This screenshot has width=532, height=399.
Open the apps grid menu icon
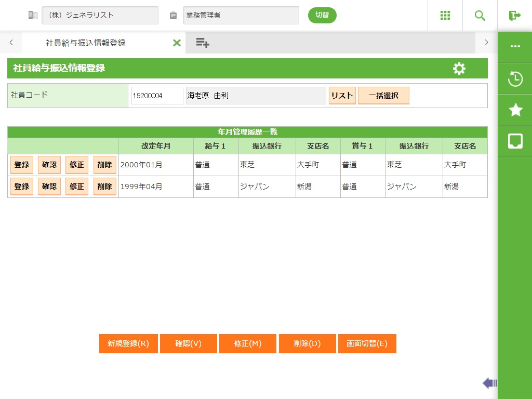[445, 16]
